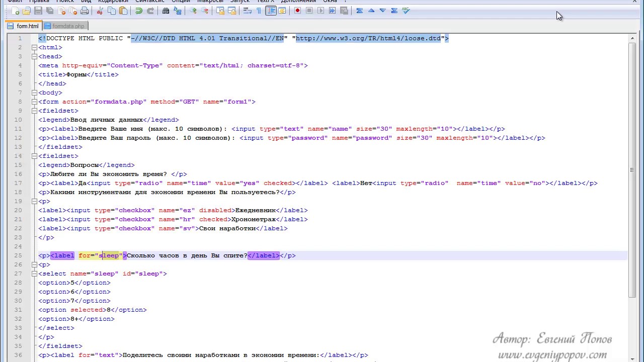Toggle synchronized vertical scrolling
The image size is (644, 362).
pos(220,11)
